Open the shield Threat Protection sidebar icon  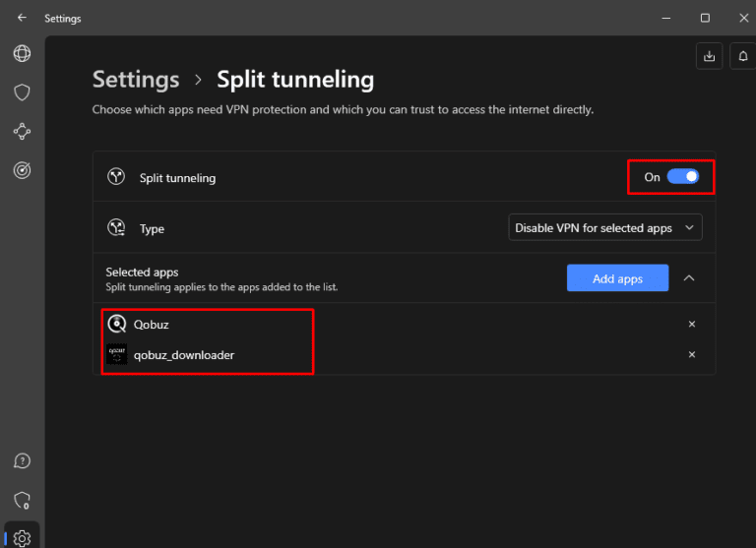(22, 92)
